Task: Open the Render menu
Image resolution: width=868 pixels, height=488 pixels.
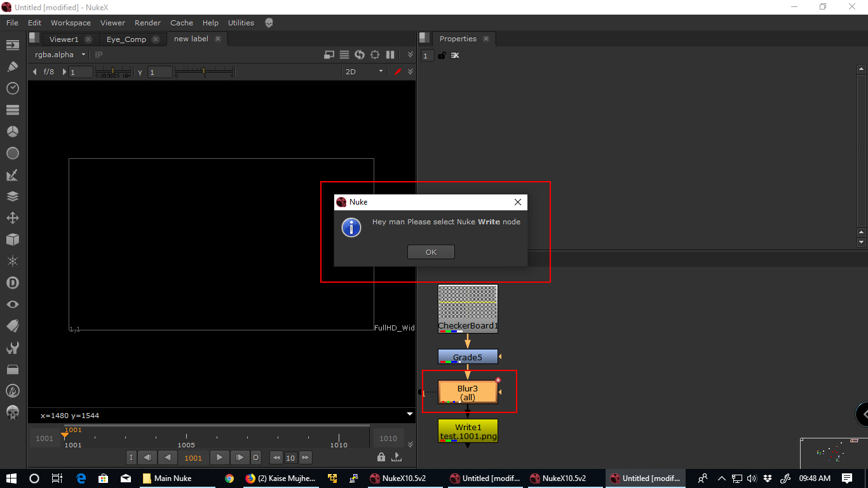Action: coord(147,23)
